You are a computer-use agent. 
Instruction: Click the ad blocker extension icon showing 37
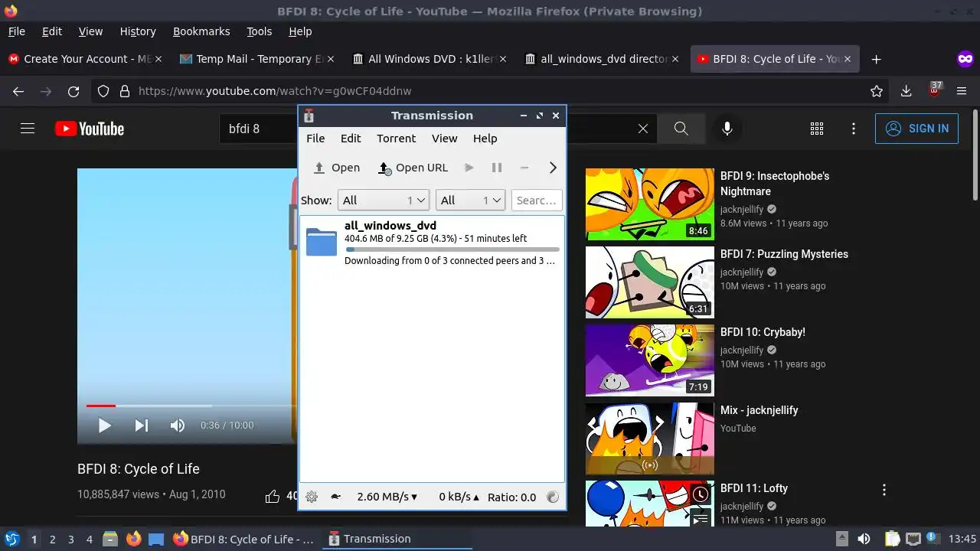point(934,90)
